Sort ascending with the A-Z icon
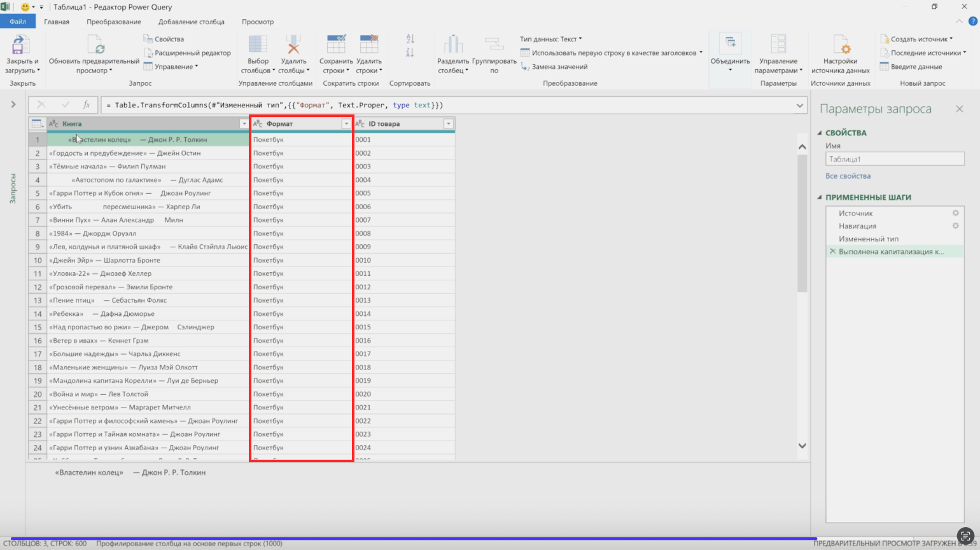980x550 pixels. click(x=410, y=39)
